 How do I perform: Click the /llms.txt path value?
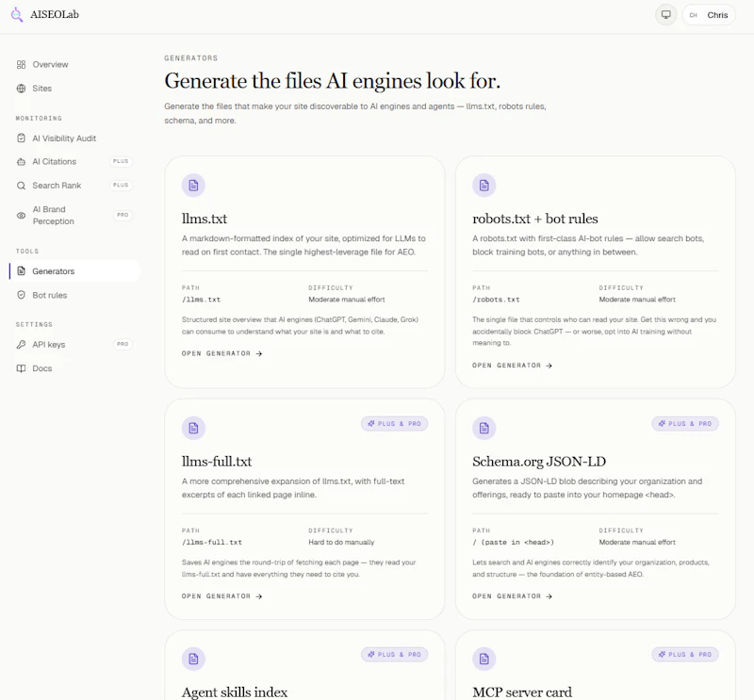[201, 300]
